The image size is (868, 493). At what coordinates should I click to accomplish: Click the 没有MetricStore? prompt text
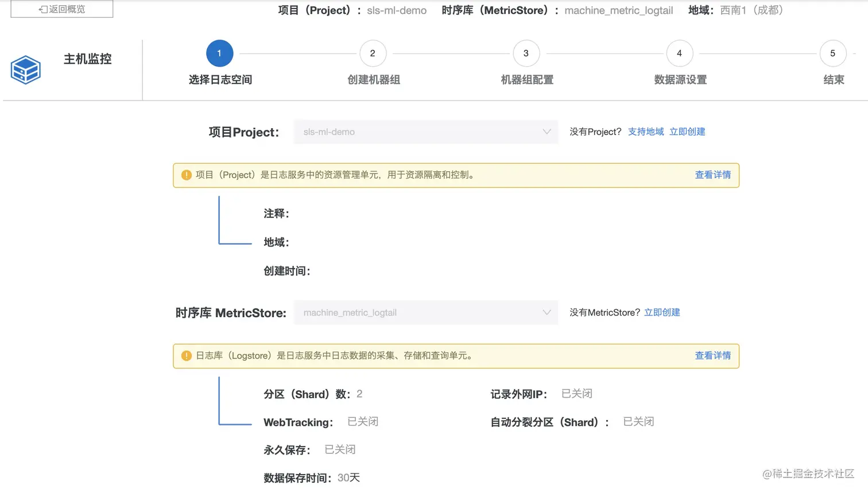click(604, 313)
